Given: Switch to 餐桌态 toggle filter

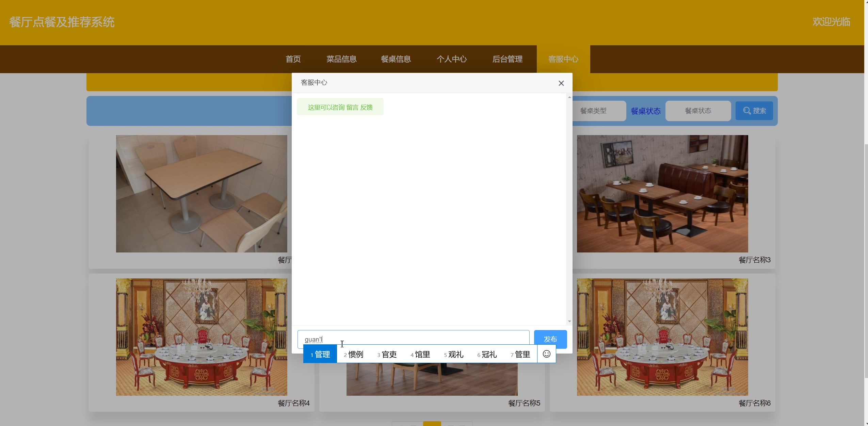Looking at the screenshot, I should pos(645,111).
